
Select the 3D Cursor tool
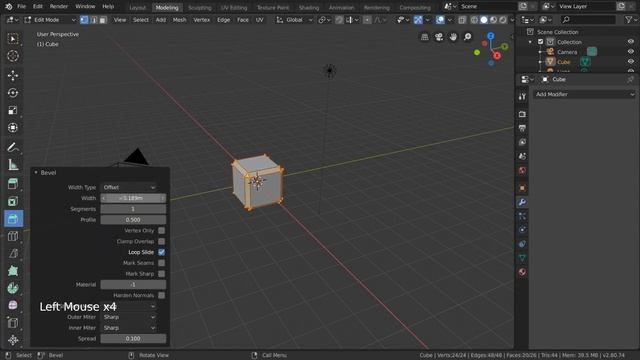(x=13, y=56)
